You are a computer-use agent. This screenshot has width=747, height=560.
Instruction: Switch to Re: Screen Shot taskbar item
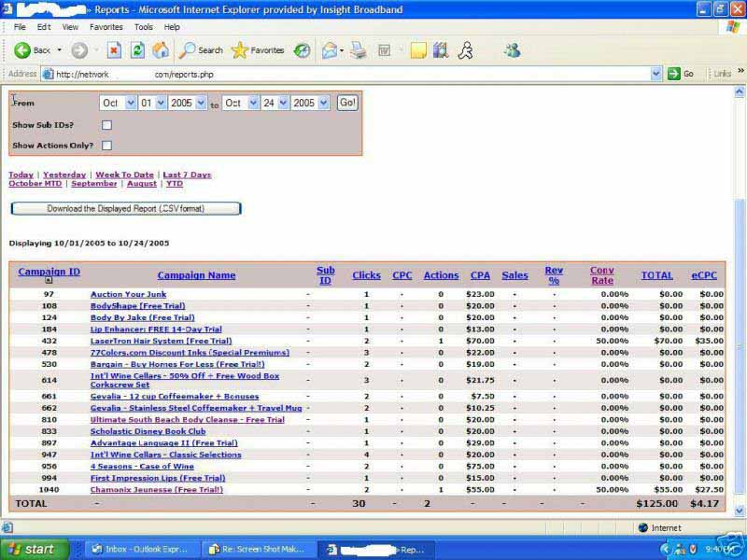[258, 549]
